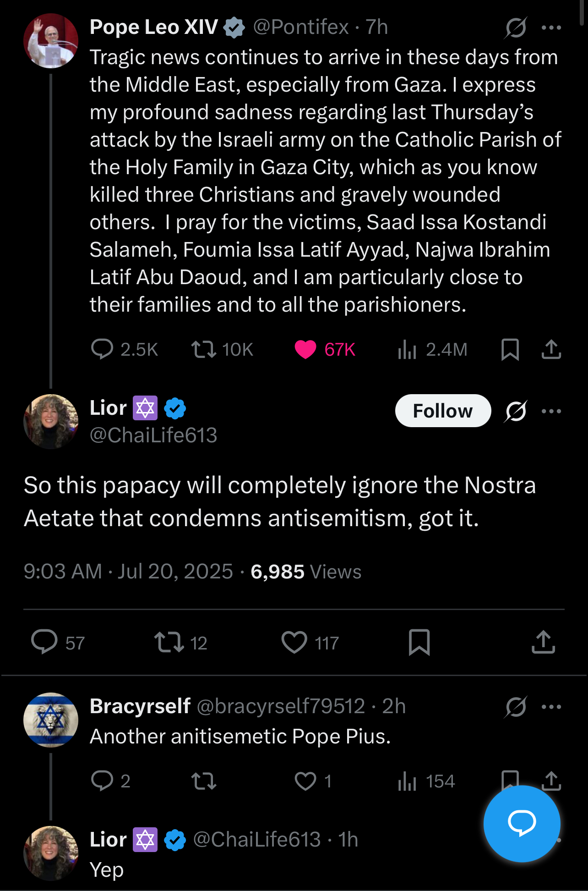Image resolution: width=588 pixels, height=891 pixels.
Task: Open more options on Lior's main tweet
Action: (x=551, y=411)
